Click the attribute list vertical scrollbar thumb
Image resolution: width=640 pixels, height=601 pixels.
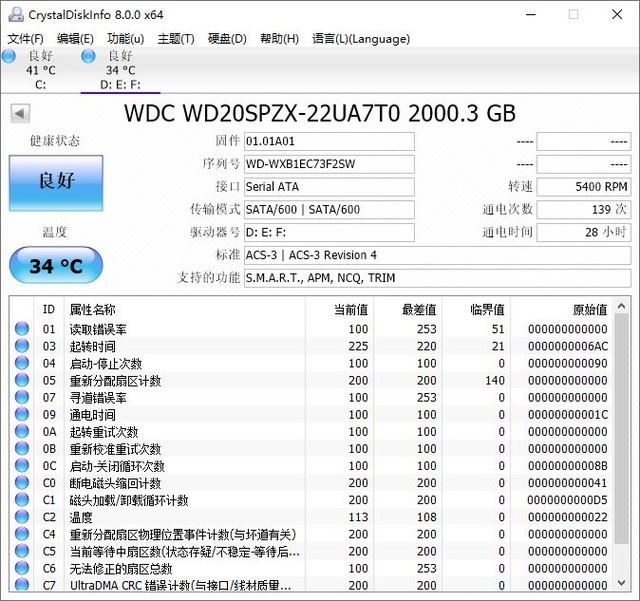pos(621,429)
